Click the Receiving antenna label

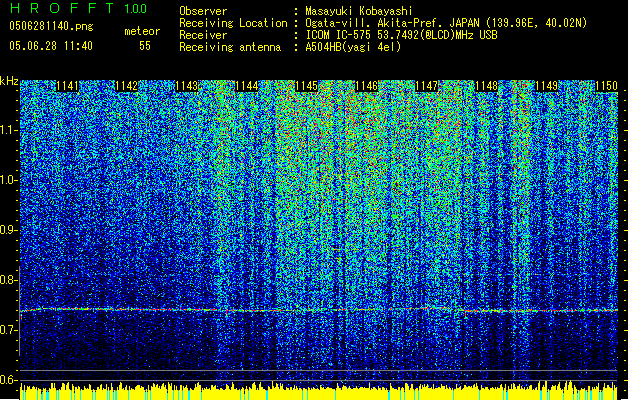point(230,47)
